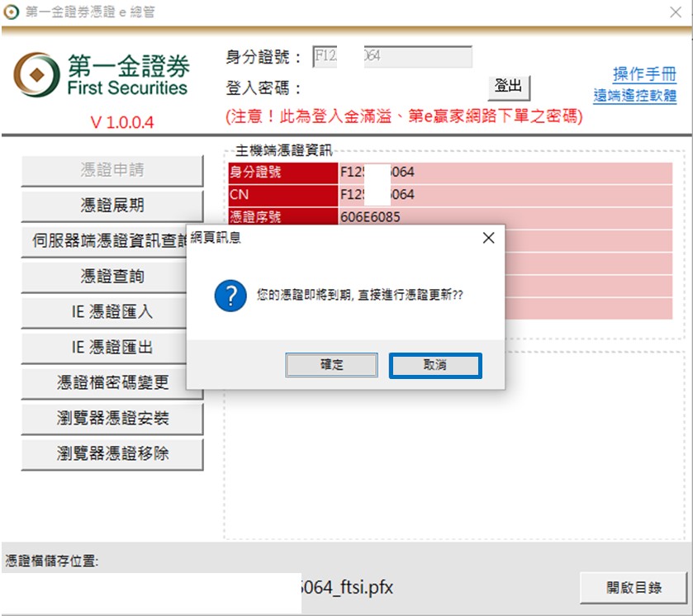This screenshot has height=616, width=693.
Task: Choose IE 憑證匯入 to import certificate
Action: point(112,312)
